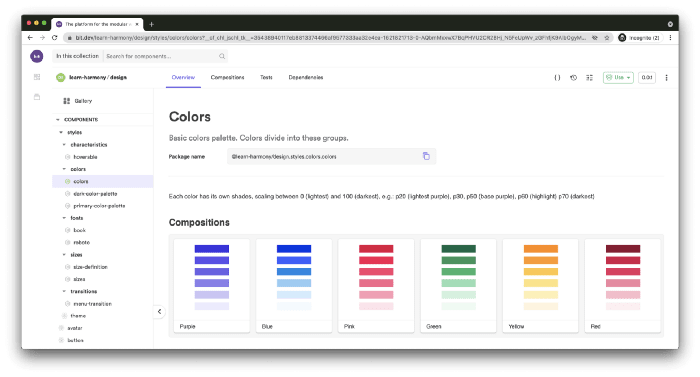Open the Purple composition card
The width and height of the screenshot is (700, 377).
(x=212, y=286)
